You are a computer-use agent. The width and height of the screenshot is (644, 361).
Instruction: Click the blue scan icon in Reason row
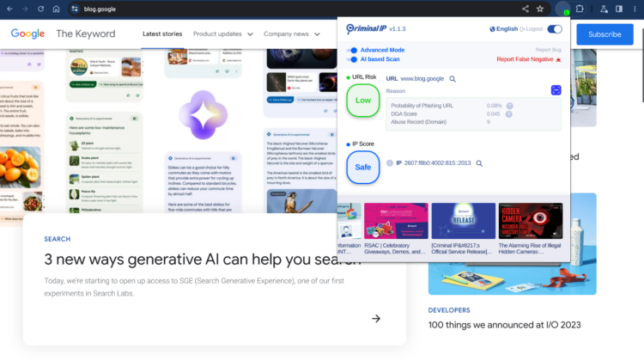[x=556, y=90]
